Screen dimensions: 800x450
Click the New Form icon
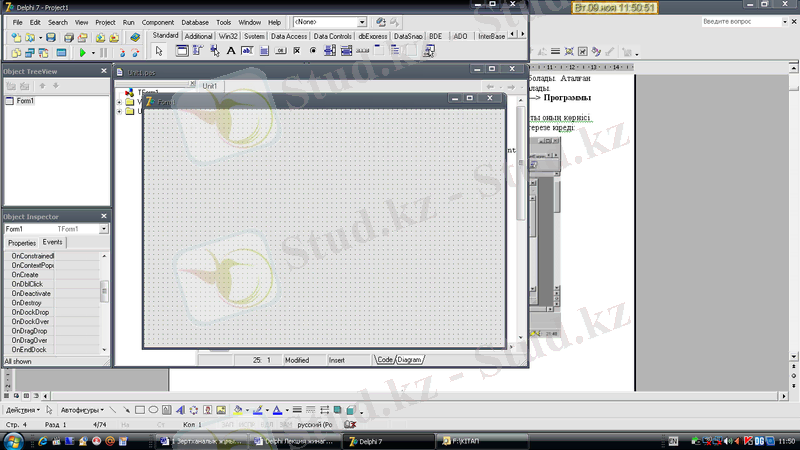(x=61, y=53)
